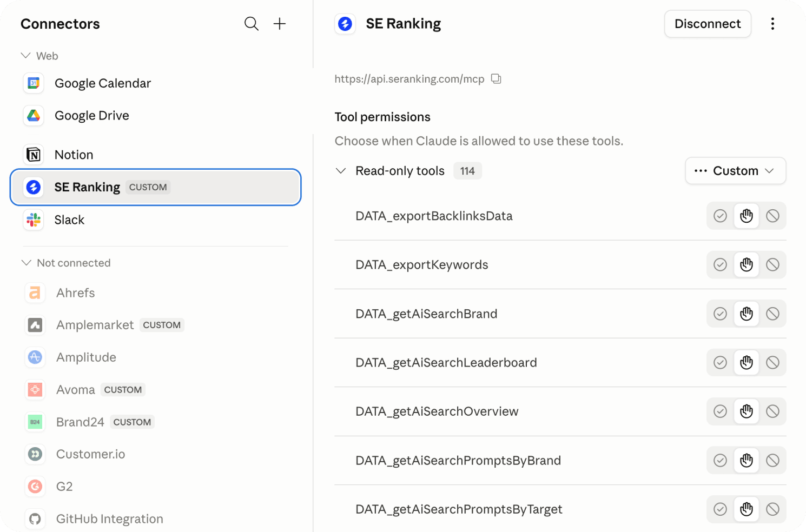Collapse the Read-only tools section
Screen dimensions: 806x532
pyautogui.click(x=341, y=171)
